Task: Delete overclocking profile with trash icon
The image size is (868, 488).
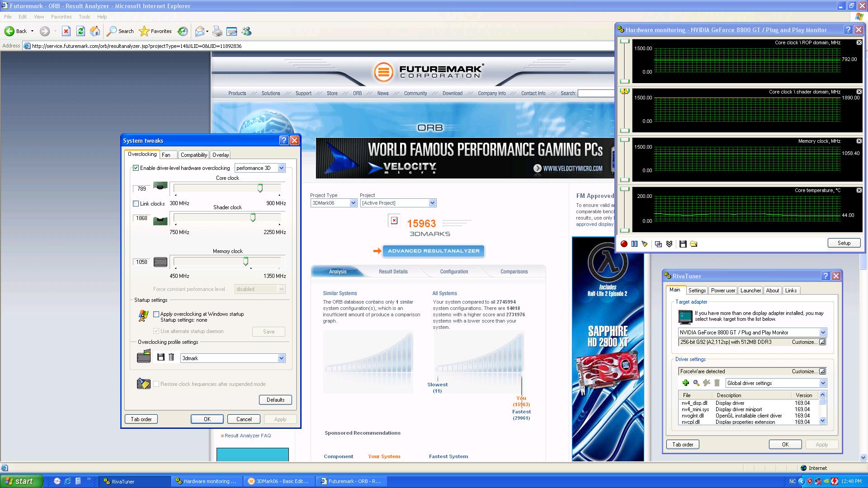Action: tap(171, 357)
